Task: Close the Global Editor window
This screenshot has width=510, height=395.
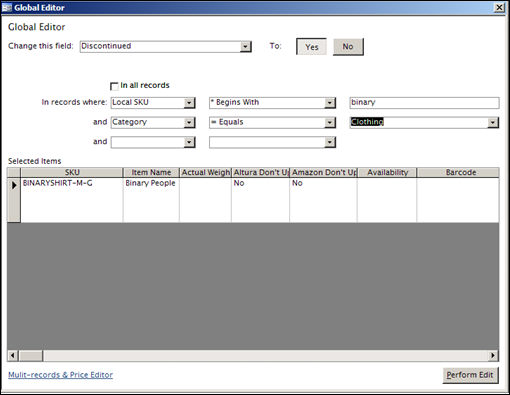Action: point(499,7)
